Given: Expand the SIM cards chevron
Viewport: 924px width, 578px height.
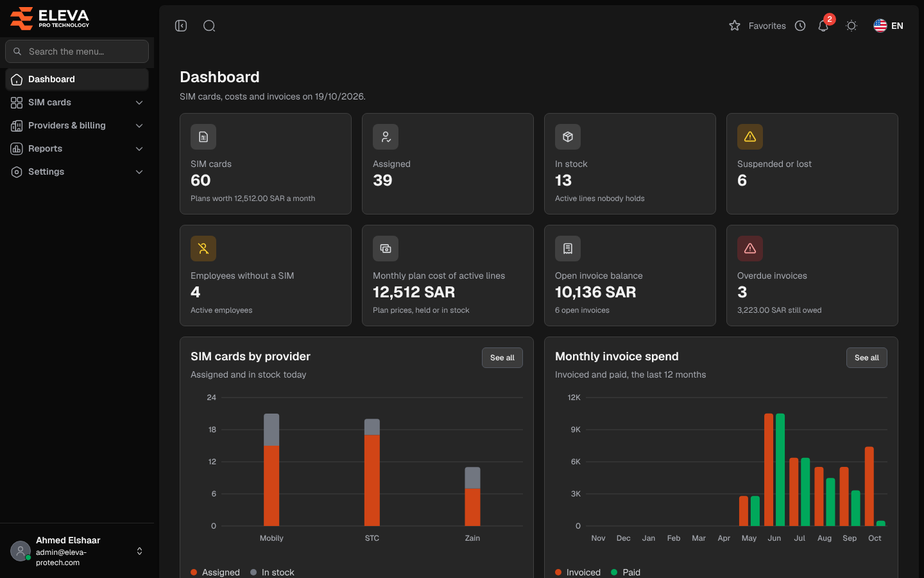Looking at the screenshot, I should (x=139, y=103).
